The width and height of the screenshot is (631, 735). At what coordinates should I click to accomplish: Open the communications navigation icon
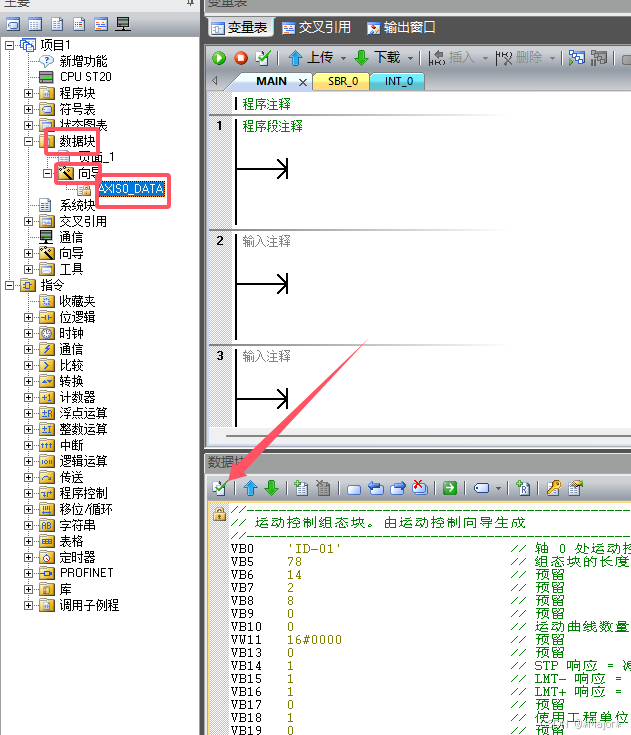pos(123,24)
